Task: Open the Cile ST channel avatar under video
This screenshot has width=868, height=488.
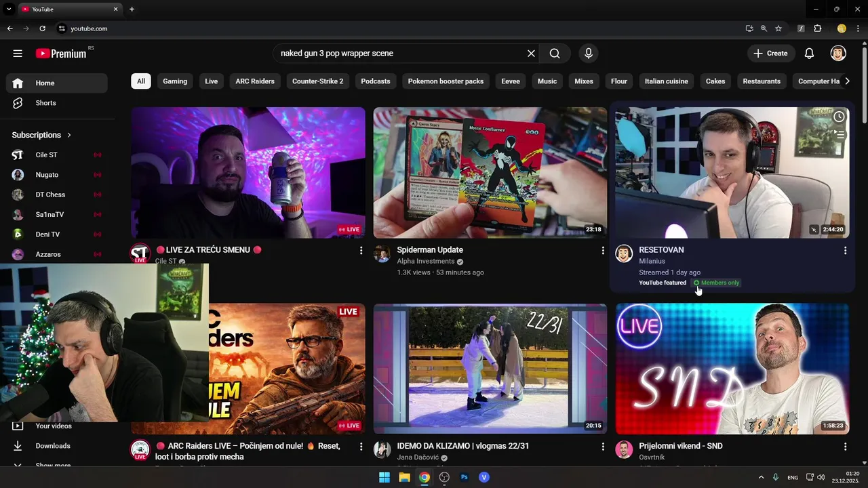Action: click(140, 253)
